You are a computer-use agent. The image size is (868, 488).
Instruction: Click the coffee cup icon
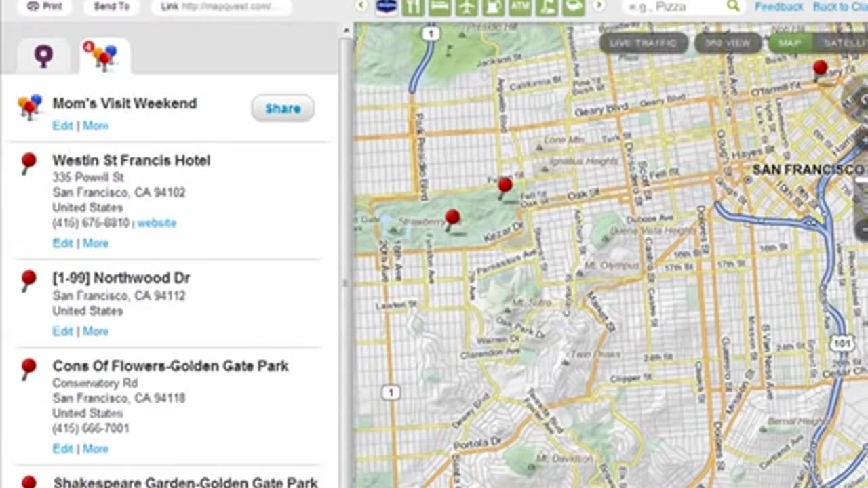(574, 7)
